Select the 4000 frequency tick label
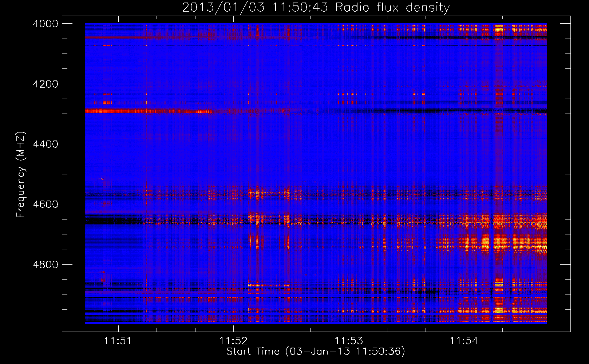This screenshot has width=589, height=364. 46,24
